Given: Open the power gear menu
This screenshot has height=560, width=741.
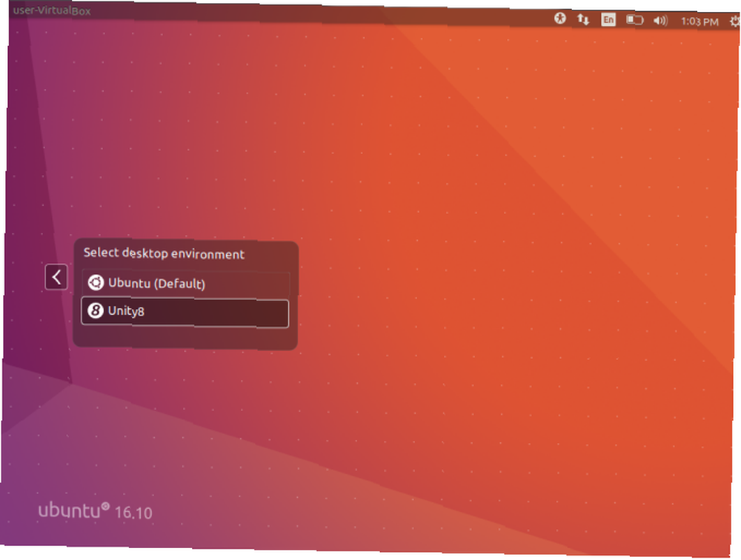Looking at the screenshot, I should pyautogui.click(x=735, y=21).
